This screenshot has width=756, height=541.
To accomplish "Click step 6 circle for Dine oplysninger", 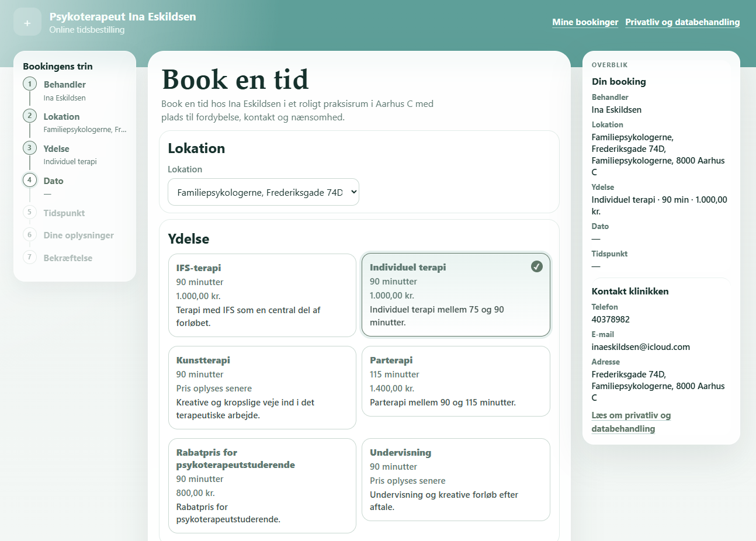I will [30, 235].
